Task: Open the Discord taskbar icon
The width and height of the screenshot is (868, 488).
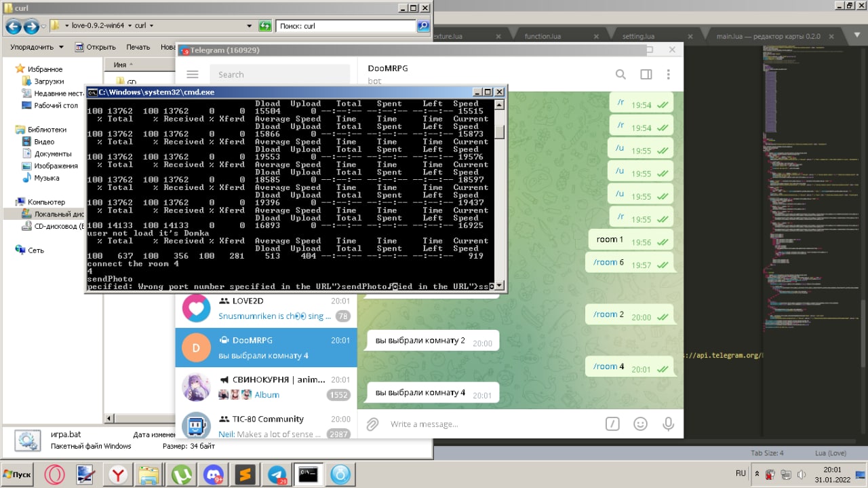Action: (x=213, y=474)
